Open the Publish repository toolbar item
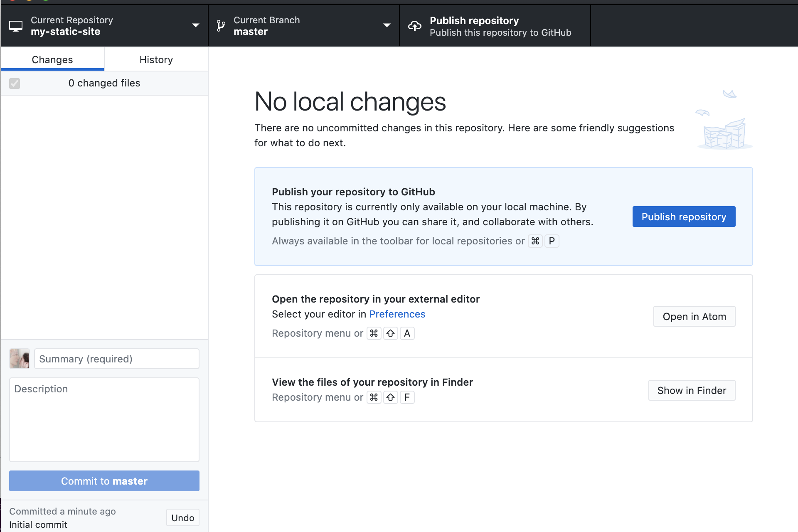This screenshot has width=798, height=532. point(495,26)
